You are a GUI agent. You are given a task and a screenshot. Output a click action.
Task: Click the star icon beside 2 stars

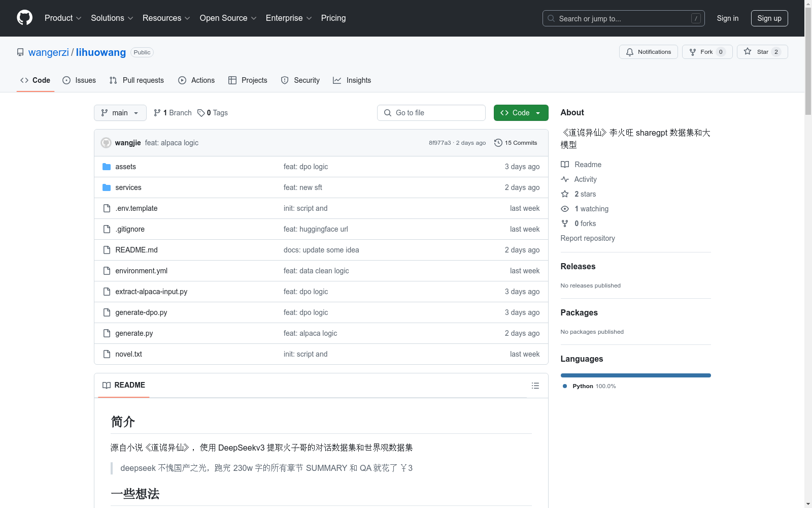click(x=565, y=194)
